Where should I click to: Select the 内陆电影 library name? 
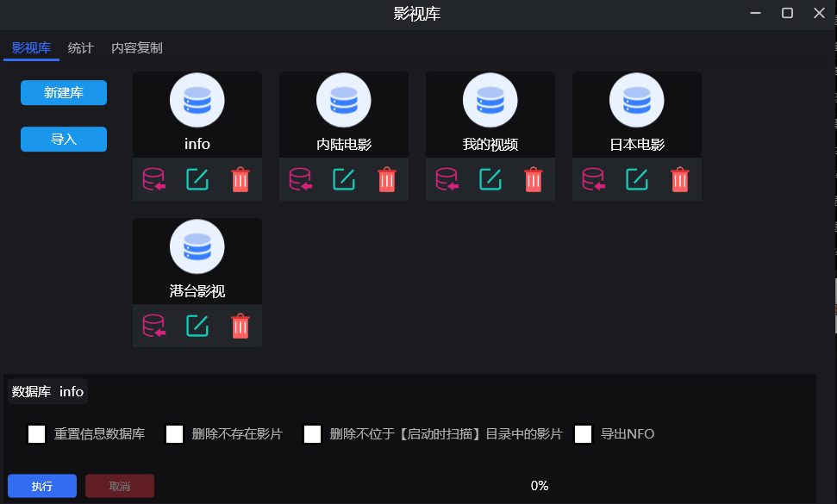(344, 144)
